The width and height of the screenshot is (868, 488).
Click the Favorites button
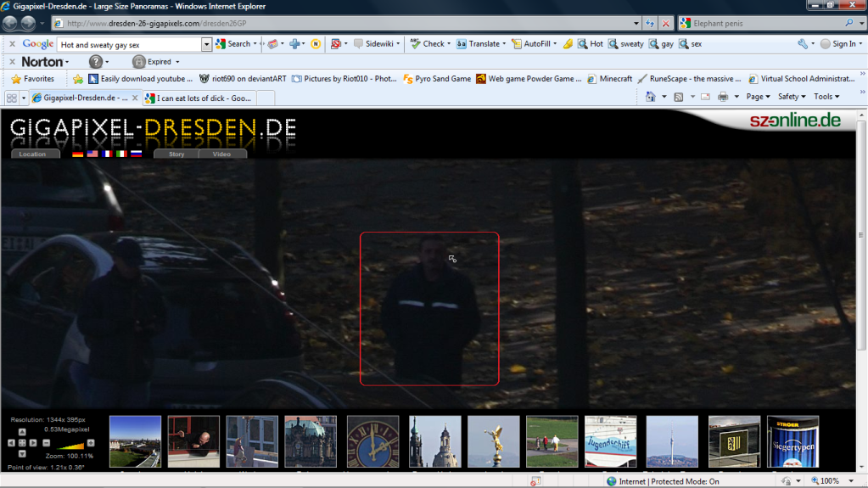point(32,79)
